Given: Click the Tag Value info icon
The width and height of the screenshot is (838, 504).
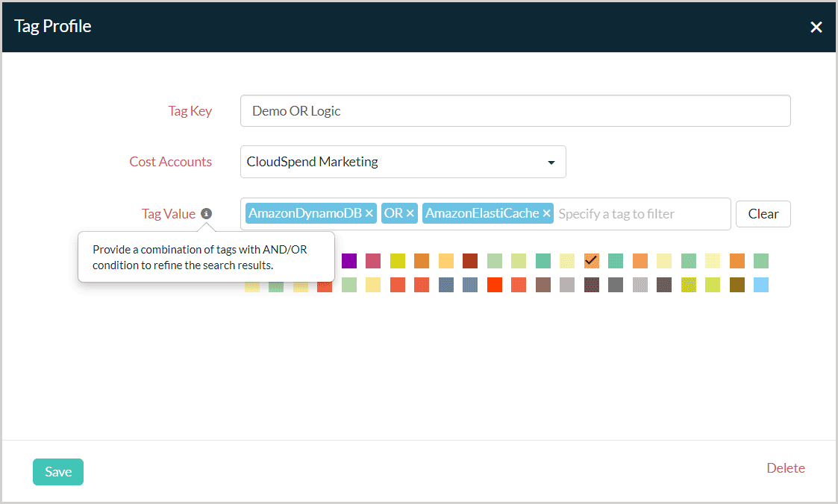Looking at the screenshot, I should click(207, 214).
